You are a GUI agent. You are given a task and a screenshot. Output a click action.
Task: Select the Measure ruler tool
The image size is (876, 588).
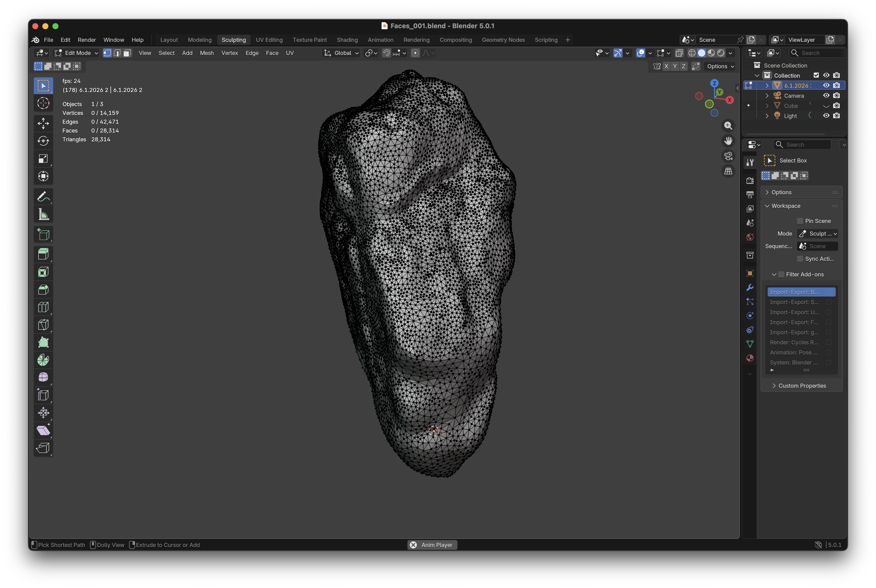click(43, 214)
